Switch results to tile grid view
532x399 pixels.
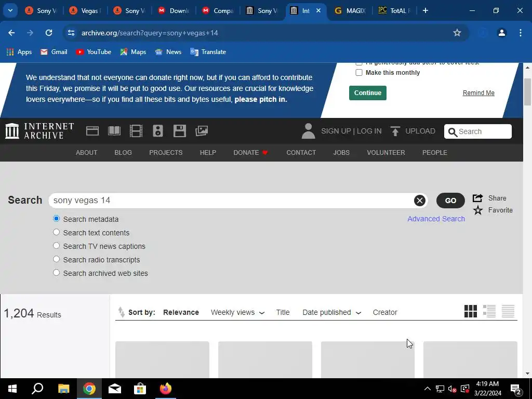471,311
